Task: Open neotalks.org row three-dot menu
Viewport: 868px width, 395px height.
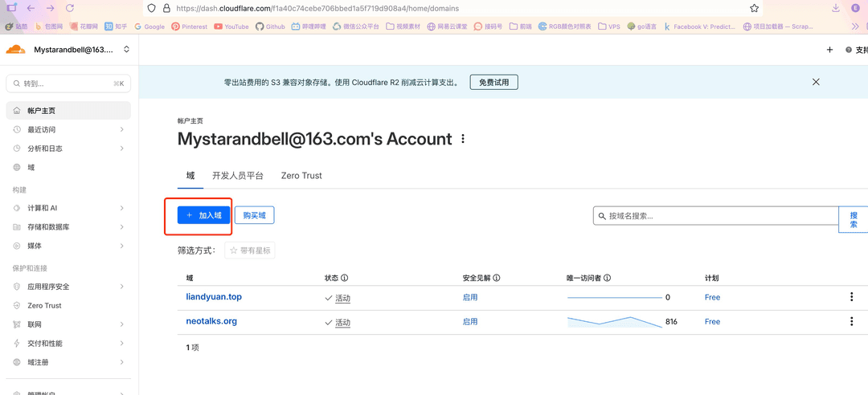Action: (851, 321)
